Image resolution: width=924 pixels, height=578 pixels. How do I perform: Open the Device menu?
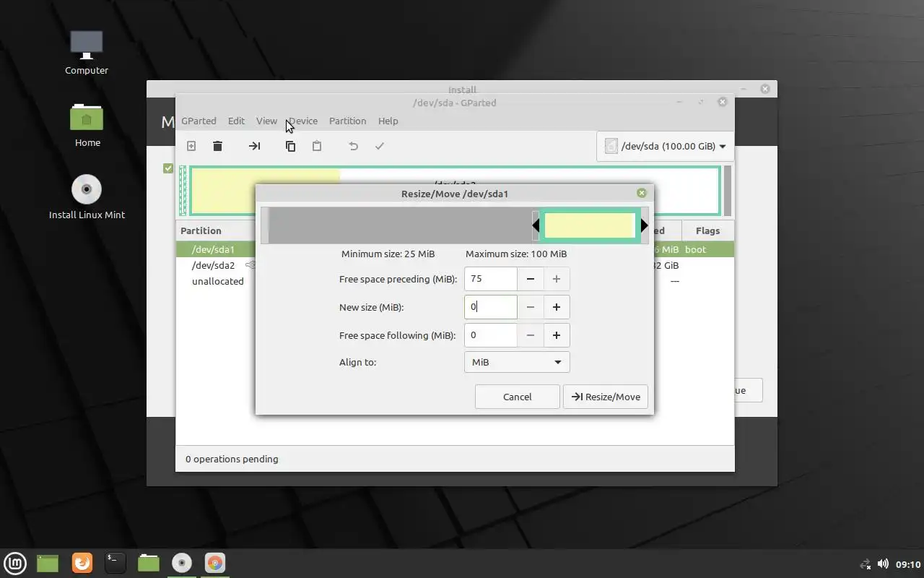coord(303,121)
